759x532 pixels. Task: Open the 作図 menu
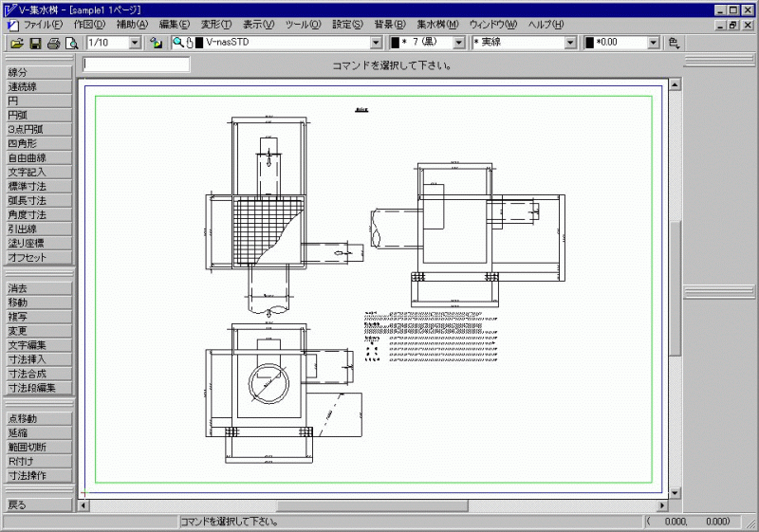(89, 24)
